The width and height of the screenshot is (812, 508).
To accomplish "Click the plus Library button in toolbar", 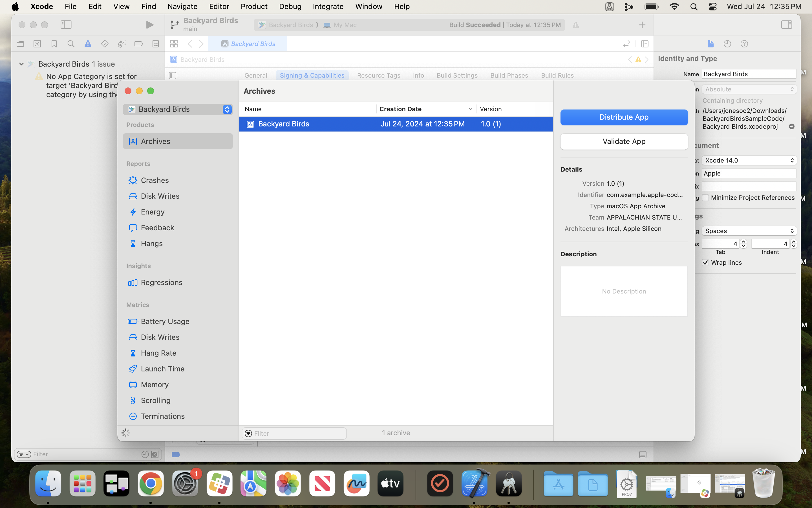I will (x=642, y=25).
